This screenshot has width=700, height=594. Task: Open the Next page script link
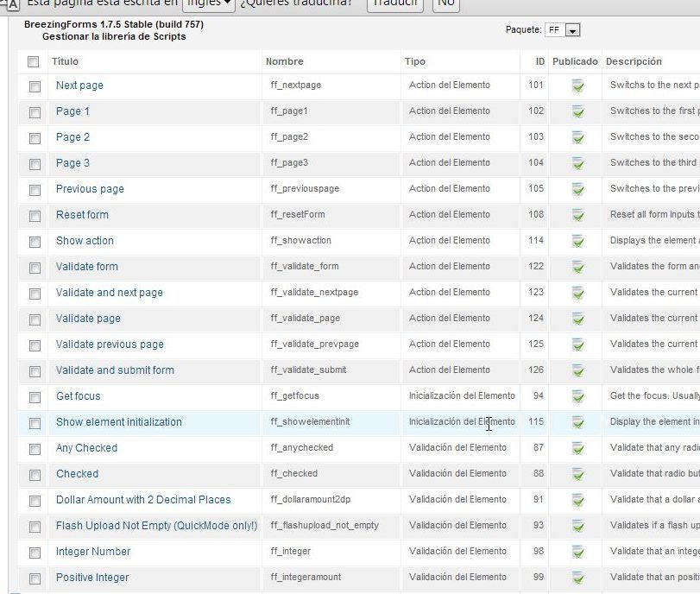[79, 85]
